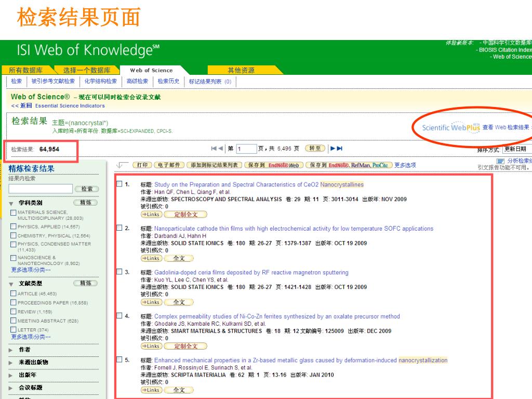Jump to last results page arrow
Screen dimensions: 532x399
[340, 148]
